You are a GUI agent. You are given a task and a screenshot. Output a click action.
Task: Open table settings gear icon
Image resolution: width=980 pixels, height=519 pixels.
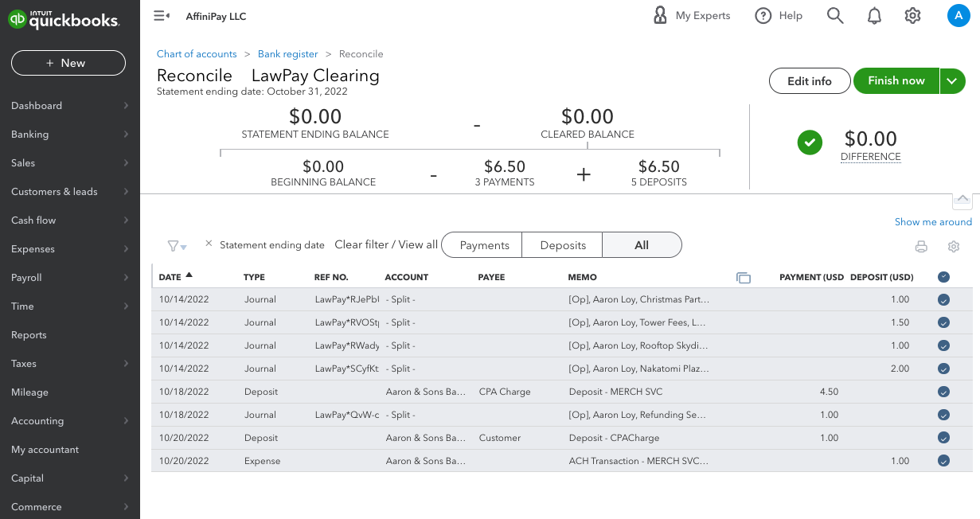954,247
